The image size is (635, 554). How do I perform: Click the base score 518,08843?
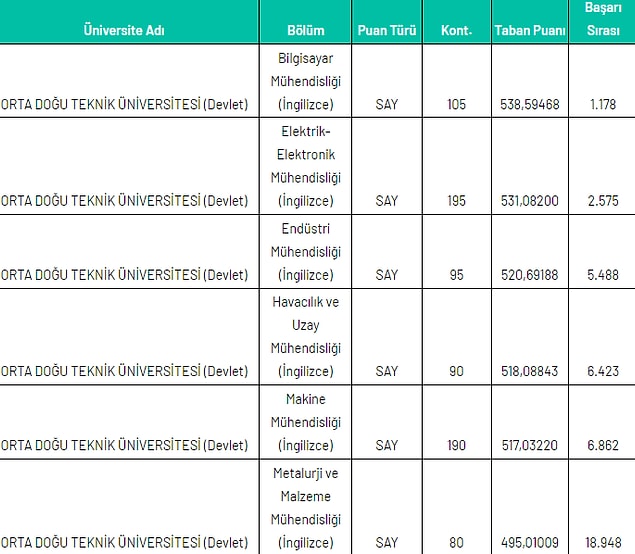(x=530, y=371)
